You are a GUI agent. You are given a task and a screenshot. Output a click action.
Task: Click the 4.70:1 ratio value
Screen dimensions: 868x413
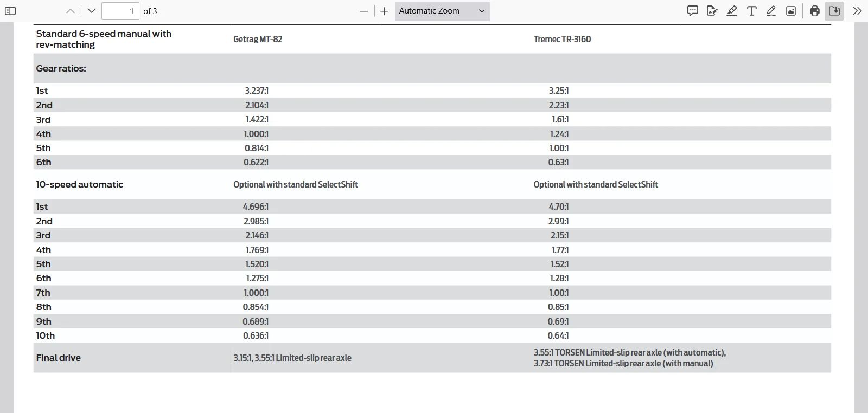click(x=559, y=206)
